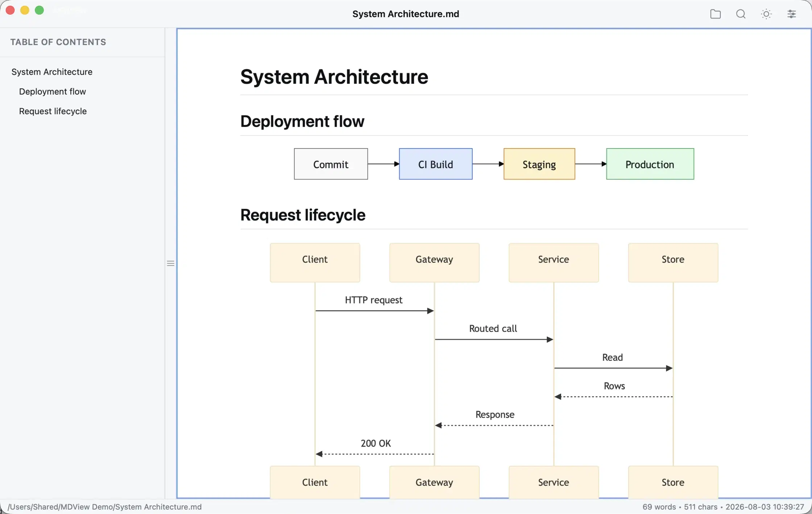Image resolution: width=812 pixels, height=514 pixels.
Task: Click the Request lifecycle document heading
Action: (303, 215)
